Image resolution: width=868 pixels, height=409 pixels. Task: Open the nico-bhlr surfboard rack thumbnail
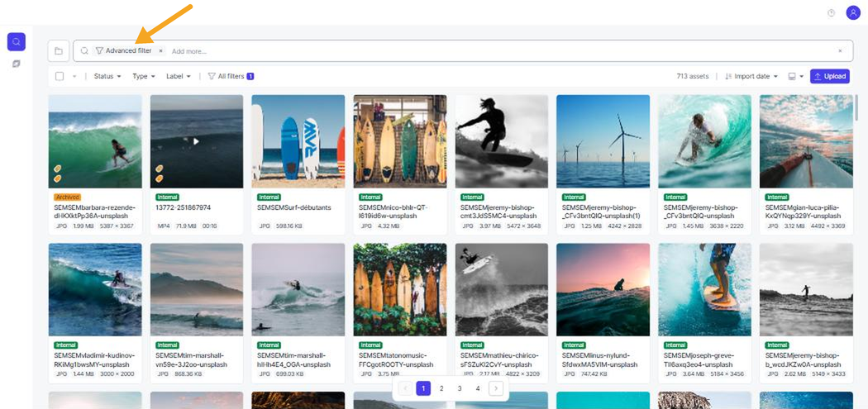pos(400,141)
